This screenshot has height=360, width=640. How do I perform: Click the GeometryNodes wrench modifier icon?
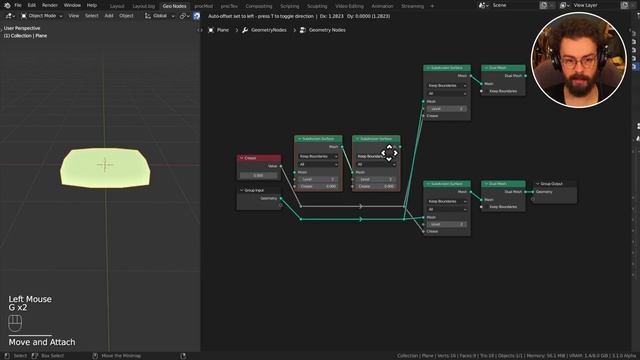tap(245, 30)
